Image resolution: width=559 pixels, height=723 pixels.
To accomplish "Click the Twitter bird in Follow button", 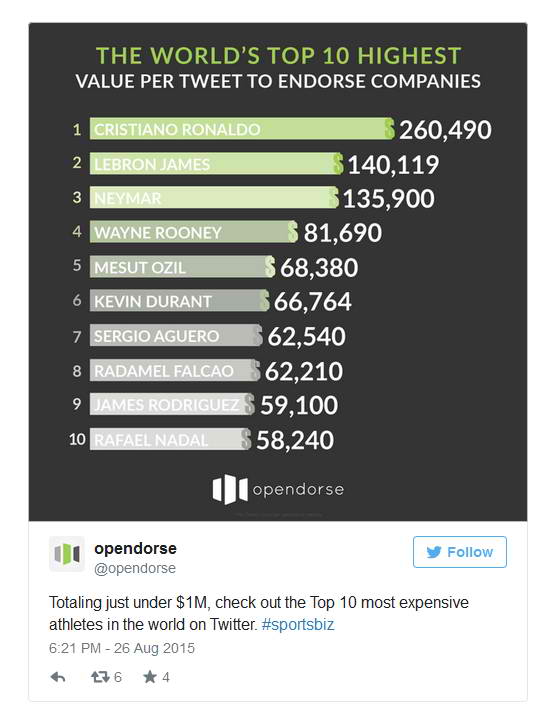I will pos(434,552).
